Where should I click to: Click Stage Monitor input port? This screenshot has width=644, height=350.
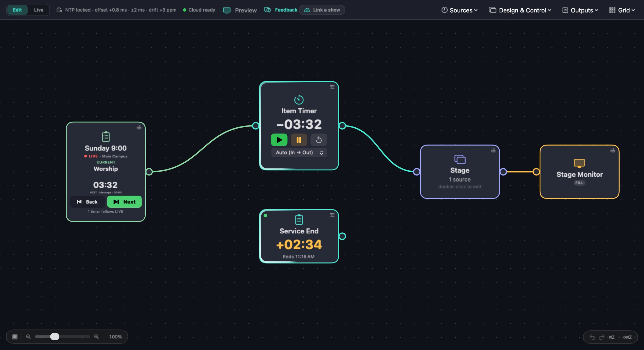pyautogui.click(x=536, y=172)
